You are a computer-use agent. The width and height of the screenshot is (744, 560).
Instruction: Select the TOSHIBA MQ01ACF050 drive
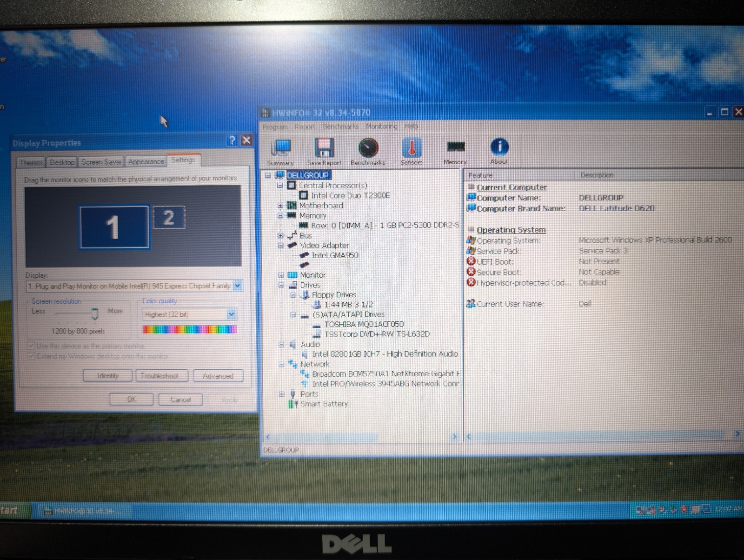point(364,324)
